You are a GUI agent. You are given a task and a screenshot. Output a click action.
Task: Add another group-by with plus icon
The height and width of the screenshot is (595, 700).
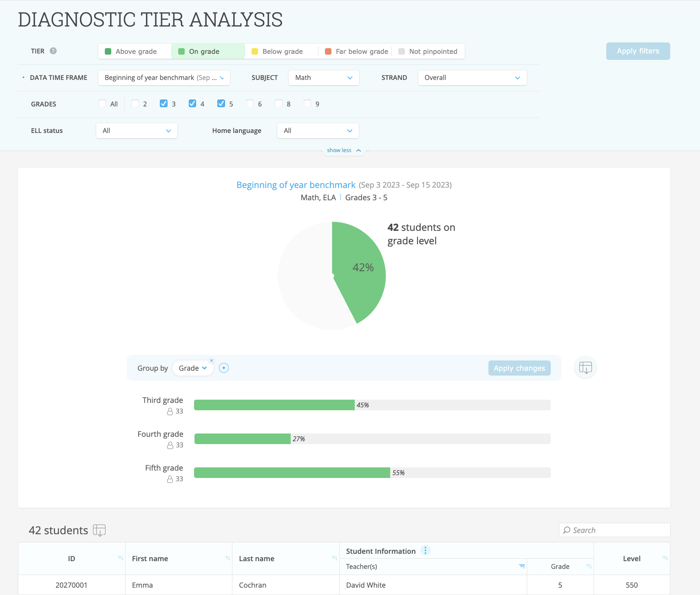(x=224, y=368)
